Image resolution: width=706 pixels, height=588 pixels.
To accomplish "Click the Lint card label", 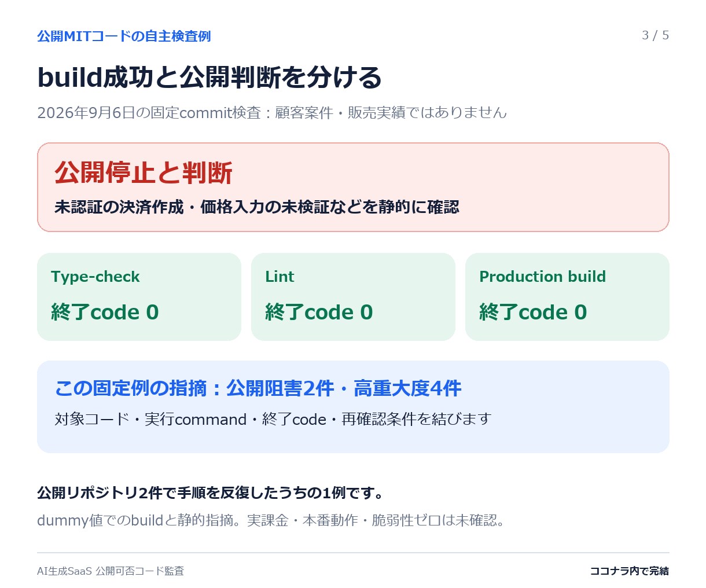I will click(280, 277).
